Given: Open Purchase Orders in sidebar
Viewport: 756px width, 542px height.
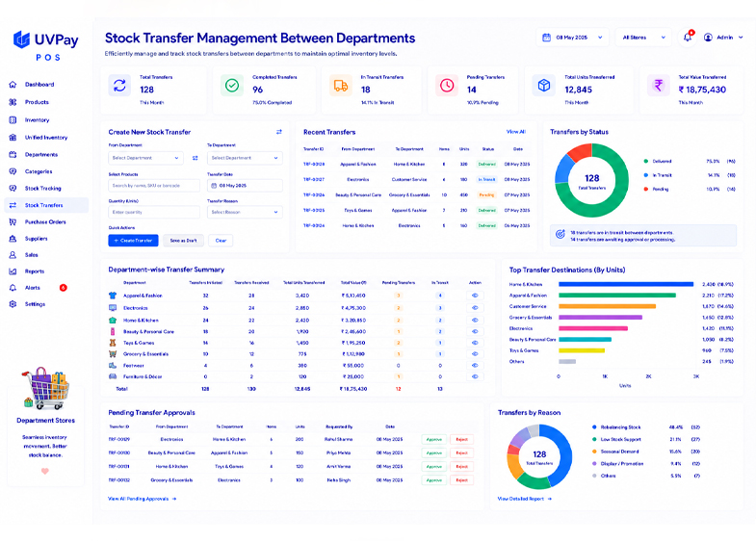Looking at the screenshot, I should tap(46, 222).
